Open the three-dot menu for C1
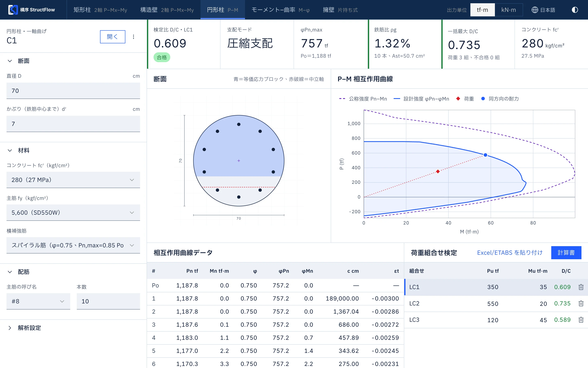 click(133, 37)
